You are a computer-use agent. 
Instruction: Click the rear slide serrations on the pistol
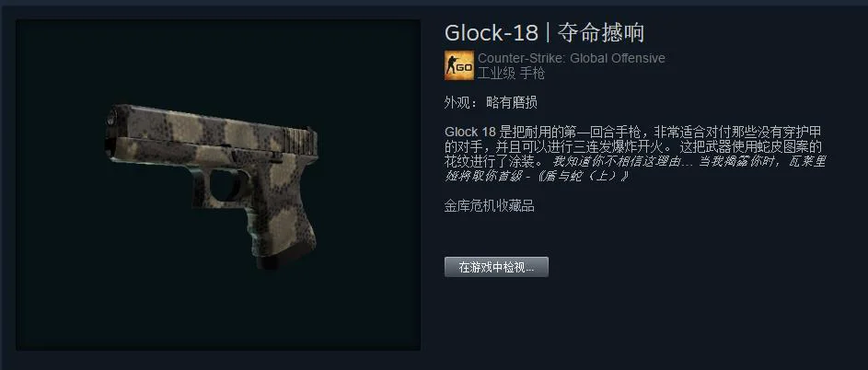pyautogui.click(x=301, y=136)
